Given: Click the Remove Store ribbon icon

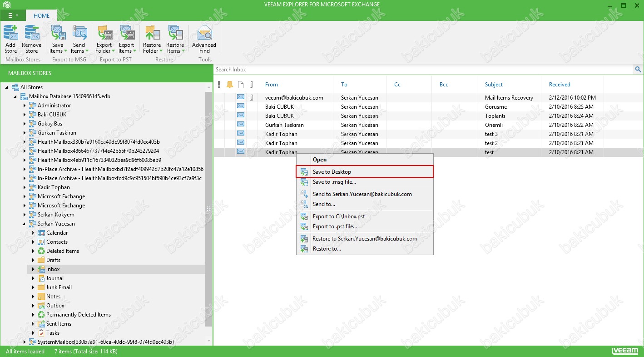Looking at the screenshot, I should point(31,33).
